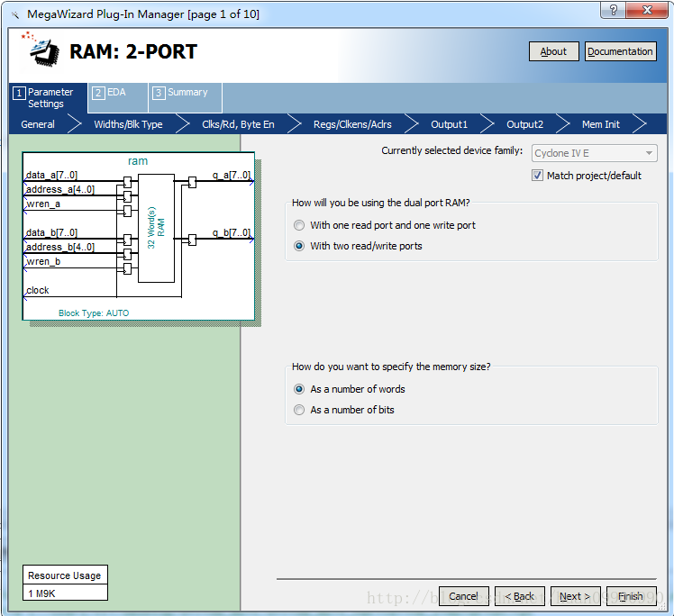Click the wren_b port label

coord(43,261)
